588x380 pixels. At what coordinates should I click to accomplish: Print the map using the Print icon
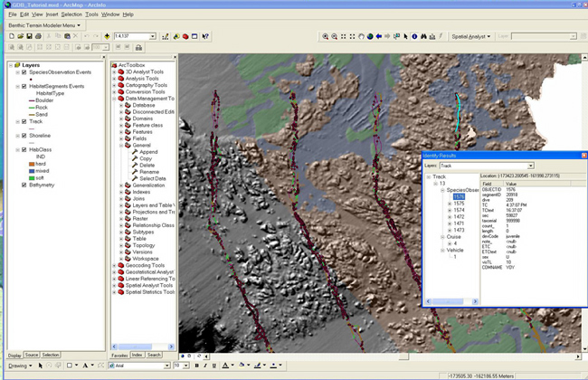[x=38, y=36]
